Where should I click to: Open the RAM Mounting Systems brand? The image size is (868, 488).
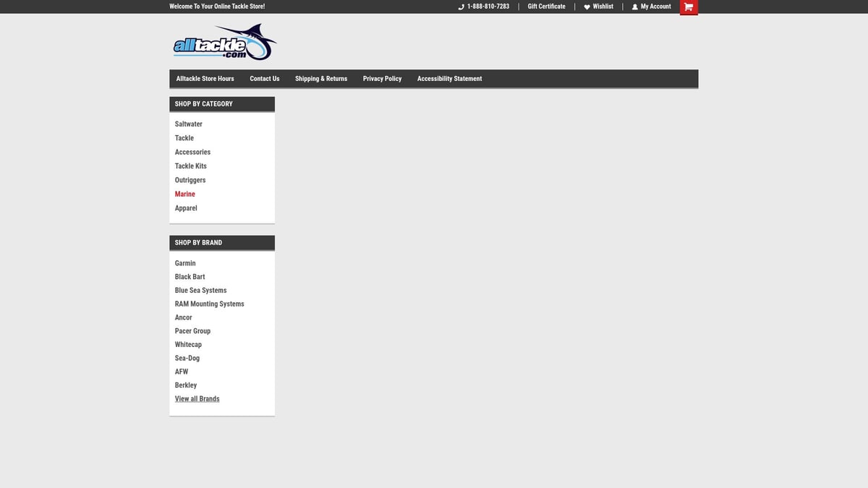click(209, 304)
